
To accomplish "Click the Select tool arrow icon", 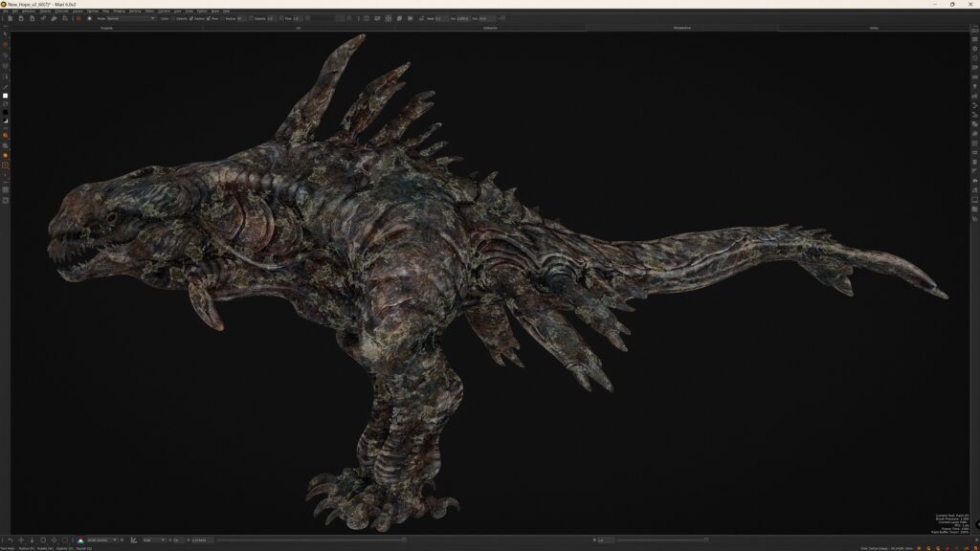I will coord(5,33).
